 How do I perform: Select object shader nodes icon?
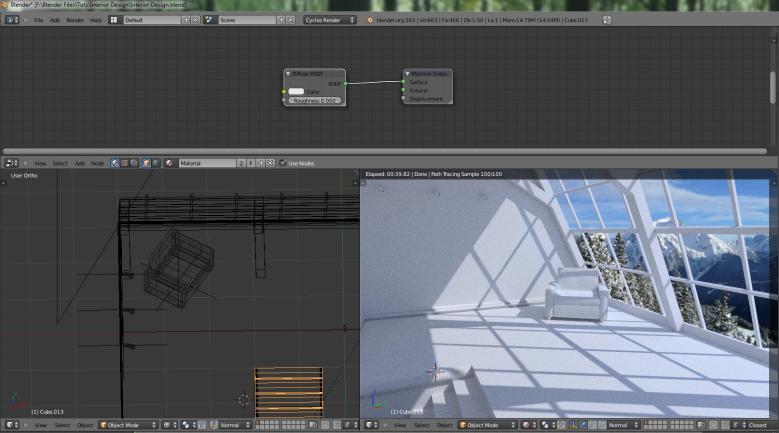[147, 163]
